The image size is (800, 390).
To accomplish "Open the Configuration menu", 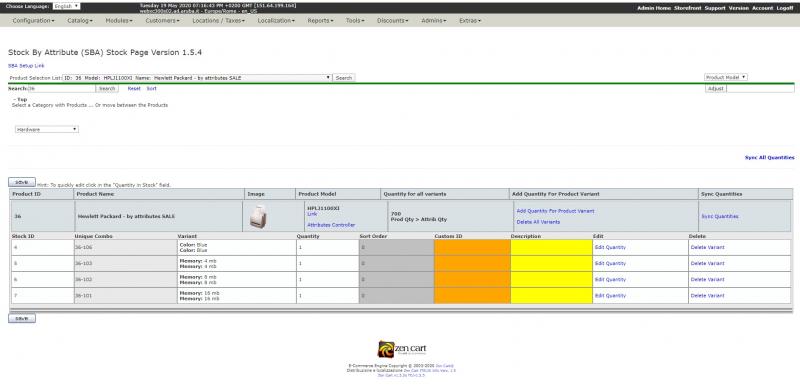I will pyautogui.click(x=33, y=20).
